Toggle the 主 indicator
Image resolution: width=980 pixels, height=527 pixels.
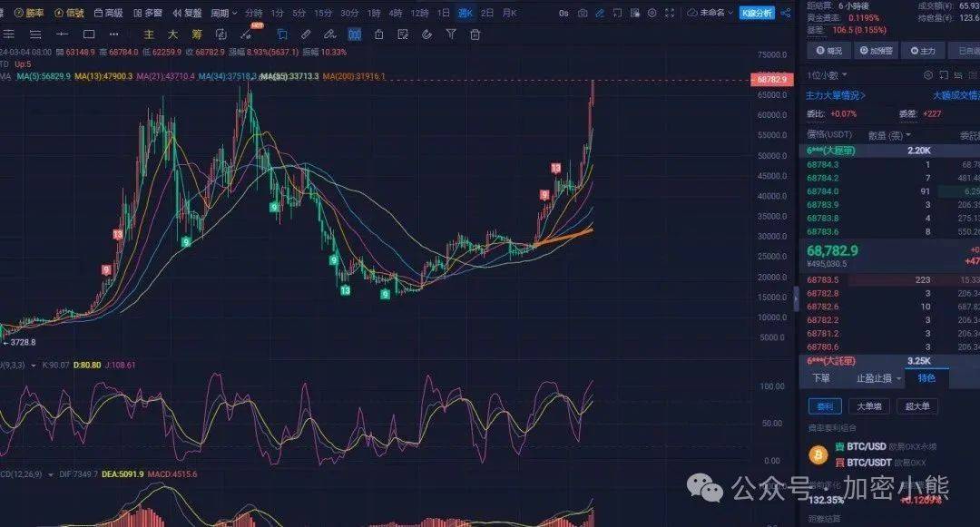tap(148, 34)
